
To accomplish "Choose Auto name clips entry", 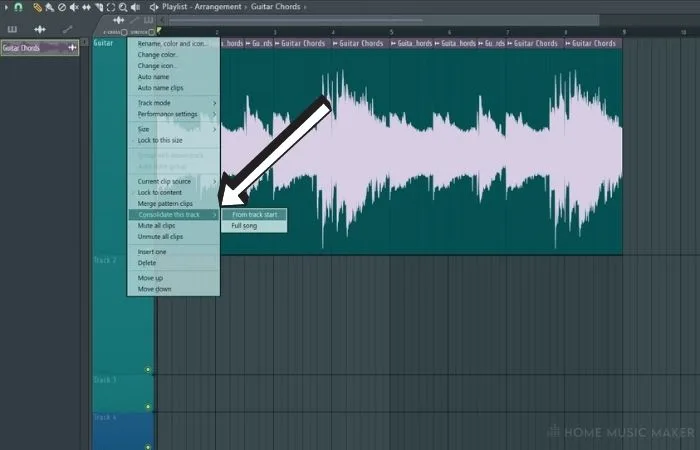I will pyautogui.click(x=172, y=88).
